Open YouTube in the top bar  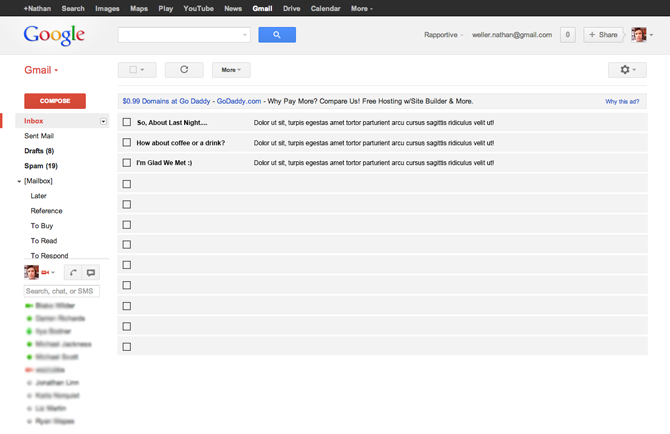(198, 8)
